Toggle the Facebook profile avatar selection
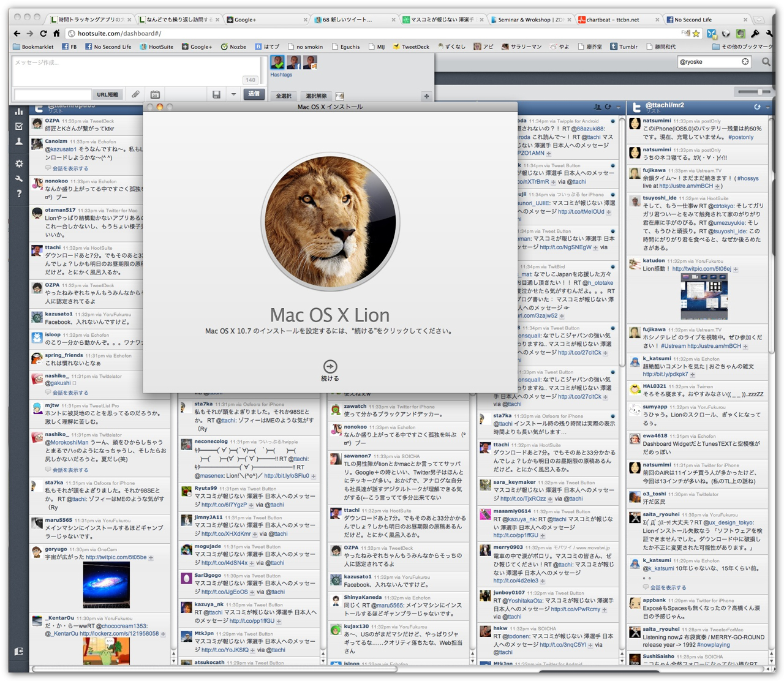This screenshot has width=784, height=681. (x=294, y=62)
